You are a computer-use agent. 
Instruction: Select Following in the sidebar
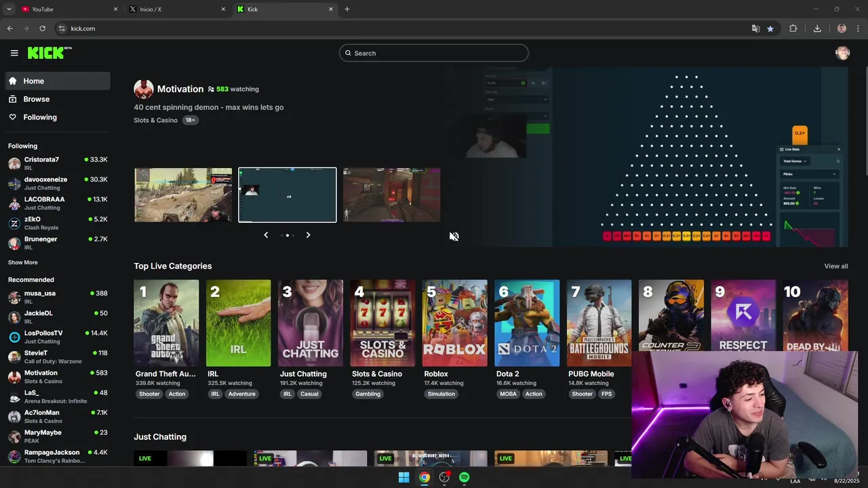pyautogui.click(x=58, y=117)
